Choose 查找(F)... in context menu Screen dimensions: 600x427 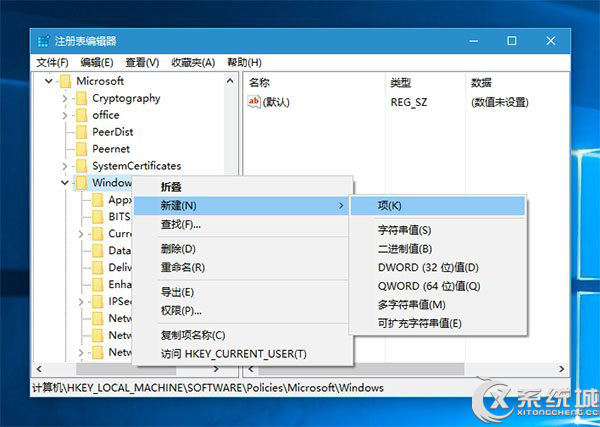point(243,224)
